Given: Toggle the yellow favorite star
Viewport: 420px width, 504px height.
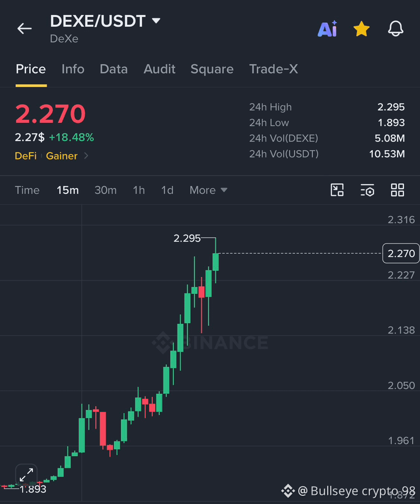Looking at the screenshot, I should tap(362, 29).
